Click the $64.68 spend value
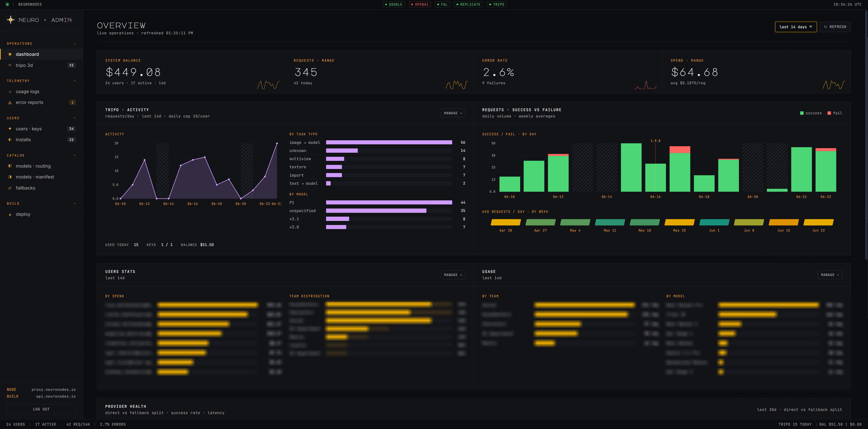The image size is (868, 429). click(694, 72)
